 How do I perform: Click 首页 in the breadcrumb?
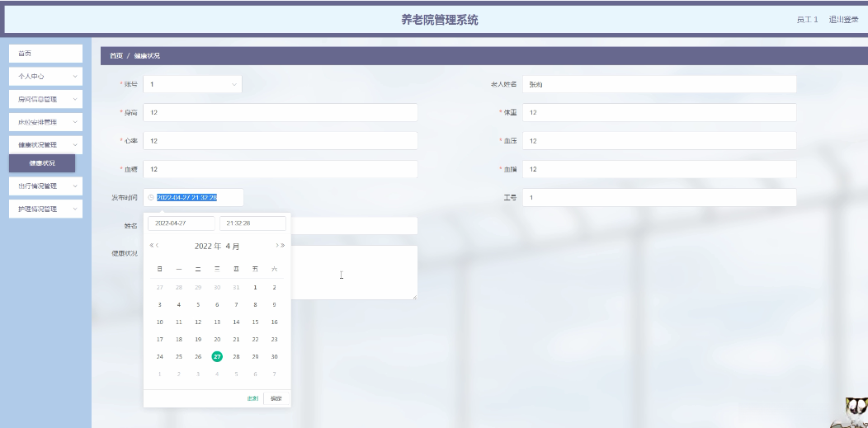pos(116,56)
